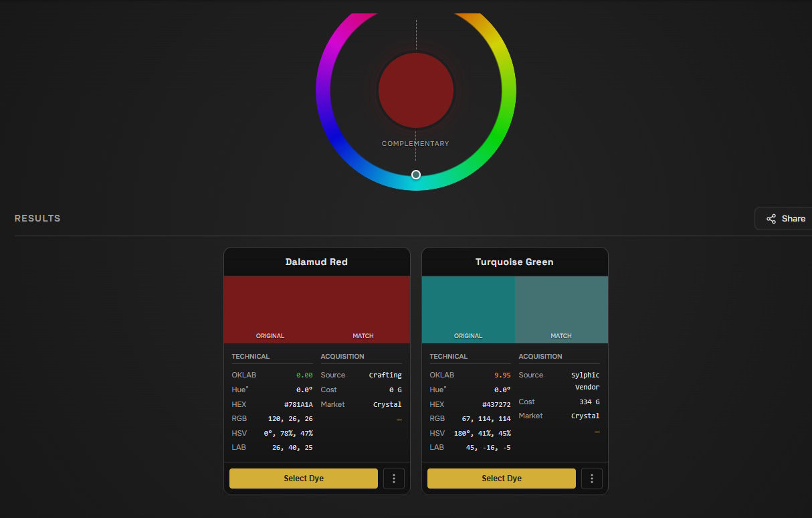Click the COMPLEMENTARY label in the wheel
This screenshot has width=812, height=518.
415,143
